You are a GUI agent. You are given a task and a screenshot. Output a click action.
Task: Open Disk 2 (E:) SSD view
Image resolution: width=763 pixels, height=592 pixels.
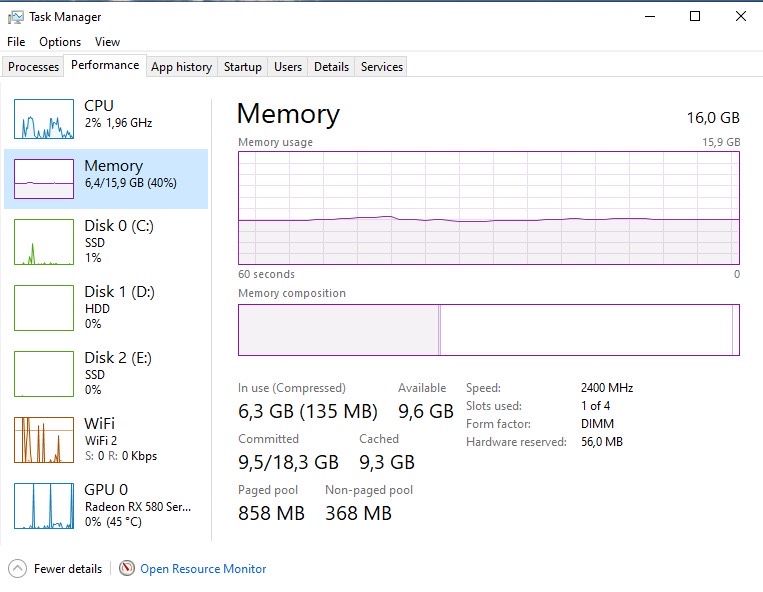coord(106,372)
